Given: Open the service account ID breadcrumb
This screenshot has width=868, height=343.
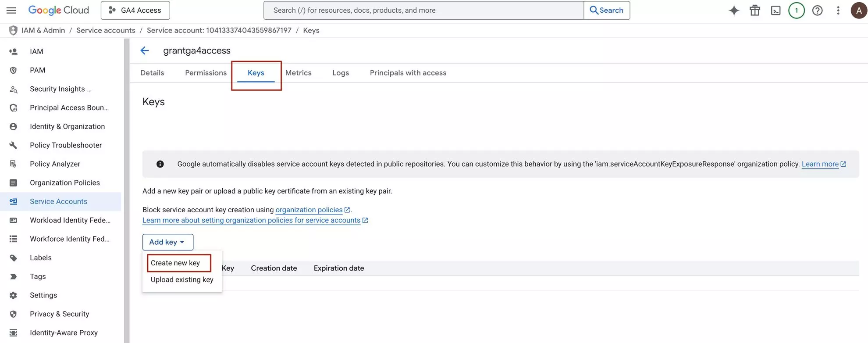Looking at the screenshot, I should click(x=219, y=30).
